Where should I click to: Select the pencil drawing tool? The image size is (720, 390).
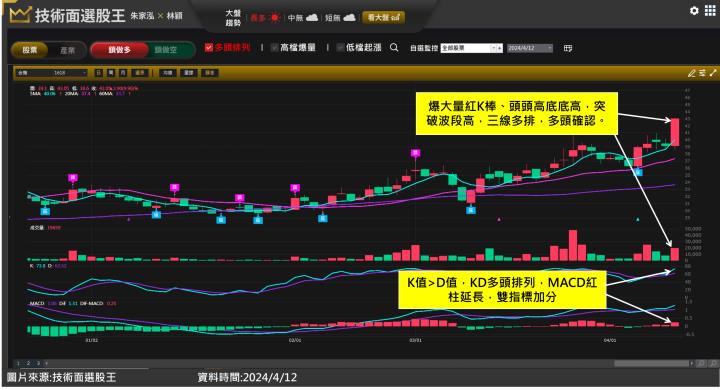[692, 73]
